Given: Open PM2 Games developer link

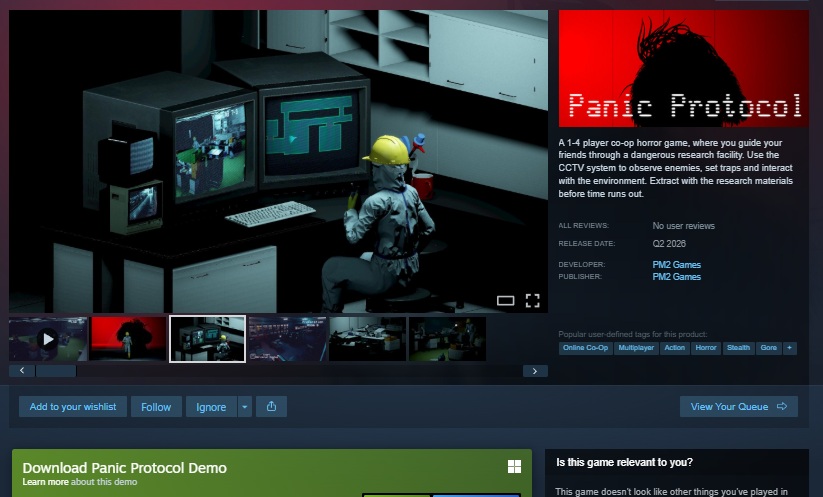Looking at the screenshot, I should [x=677, y=265].
